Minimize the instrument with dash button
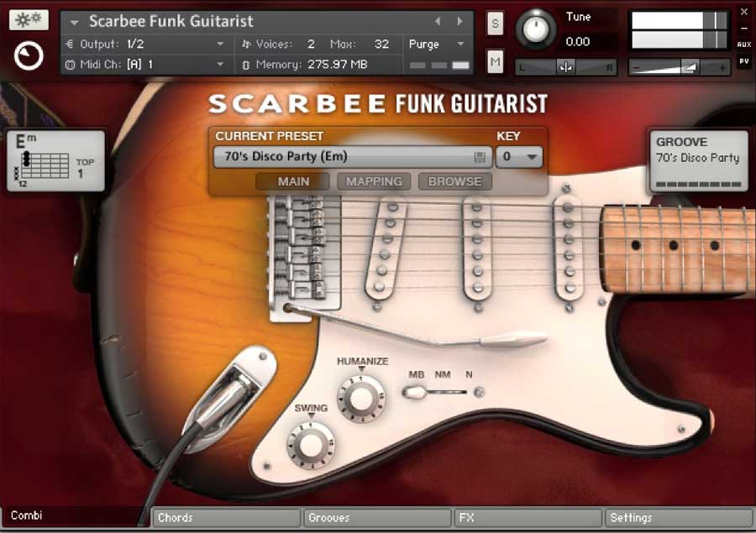 [x=744, y=29]
